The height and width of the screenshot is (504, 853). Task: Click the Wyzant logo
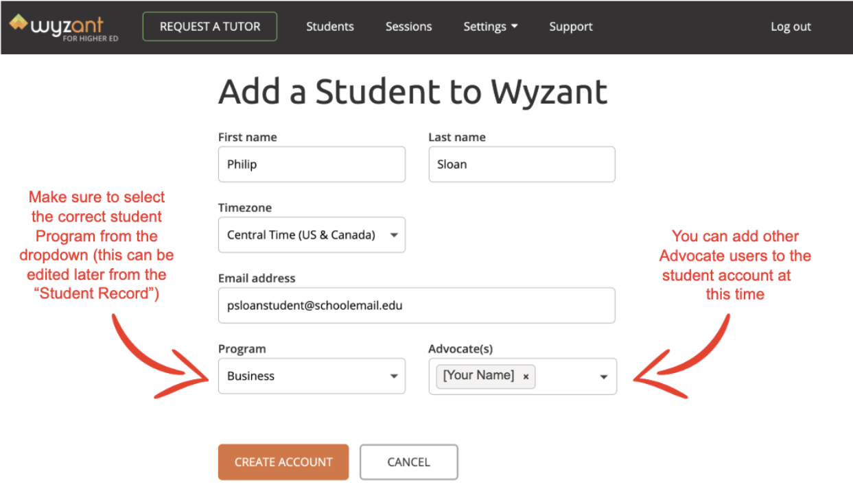pos(63,27)
